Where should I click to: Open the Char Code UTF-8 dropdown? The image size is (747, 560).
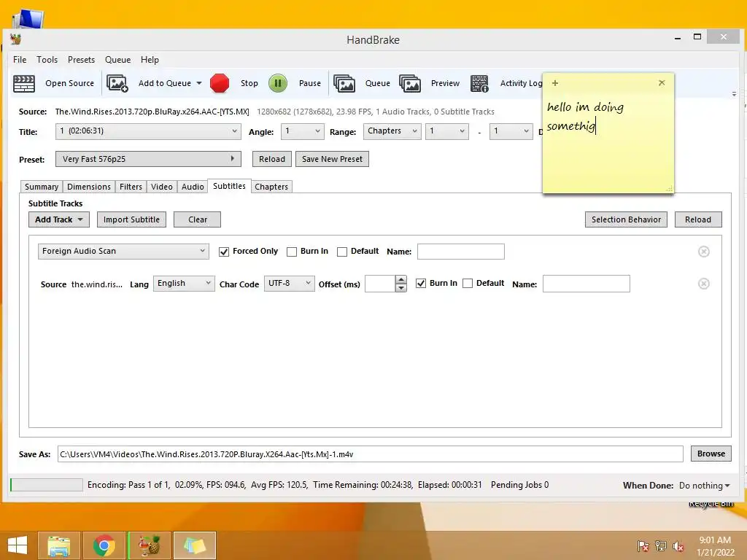click(x=289, y=284)
